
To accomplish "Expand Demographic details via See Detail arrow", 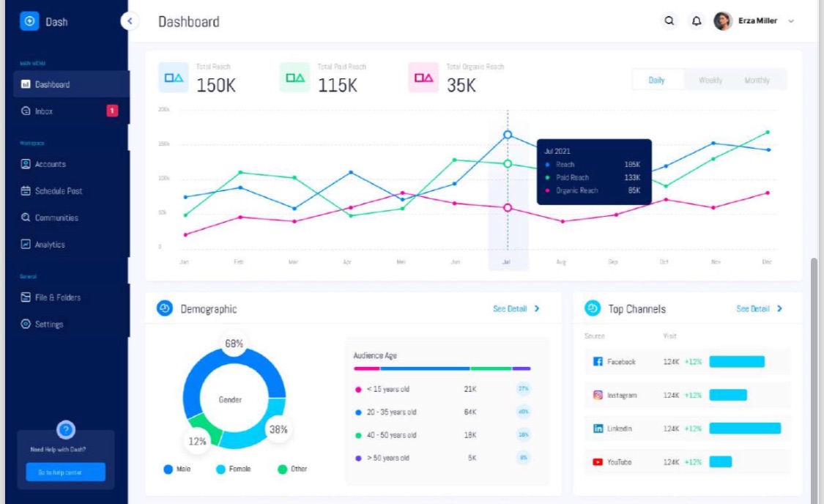I will click(537, 308).
